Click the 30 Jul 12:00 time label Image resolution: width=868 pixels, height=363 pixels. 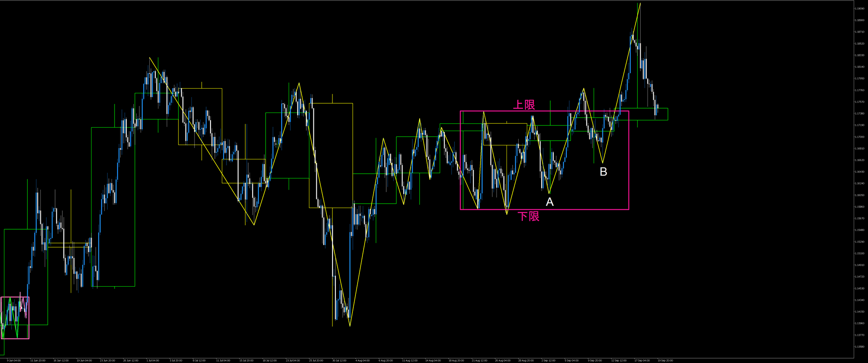pos(339,360)
